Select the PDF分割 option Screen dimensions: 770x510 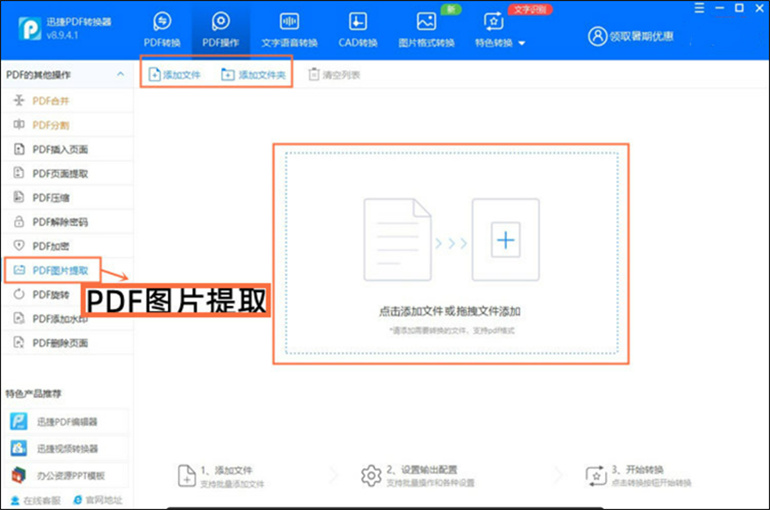[51, 125]
